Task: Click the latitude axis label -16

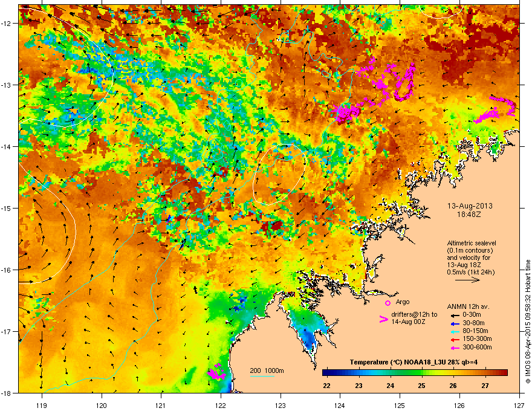Action: pyautogui.click(x=7, y=270)
